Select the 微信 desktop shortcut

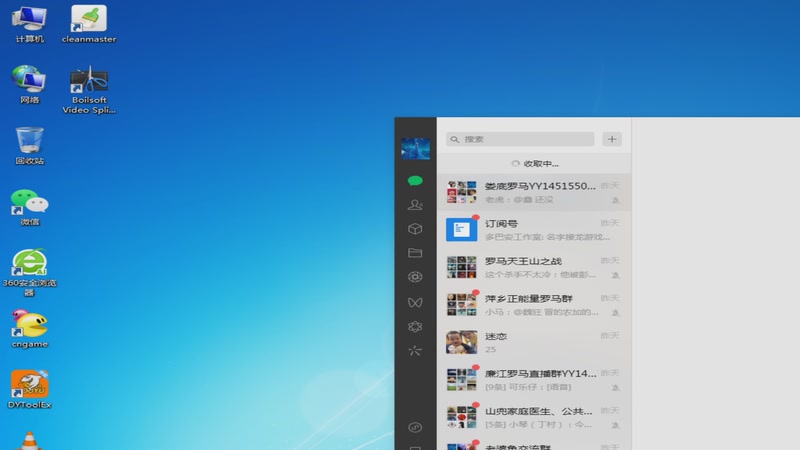tap(29, 207)
